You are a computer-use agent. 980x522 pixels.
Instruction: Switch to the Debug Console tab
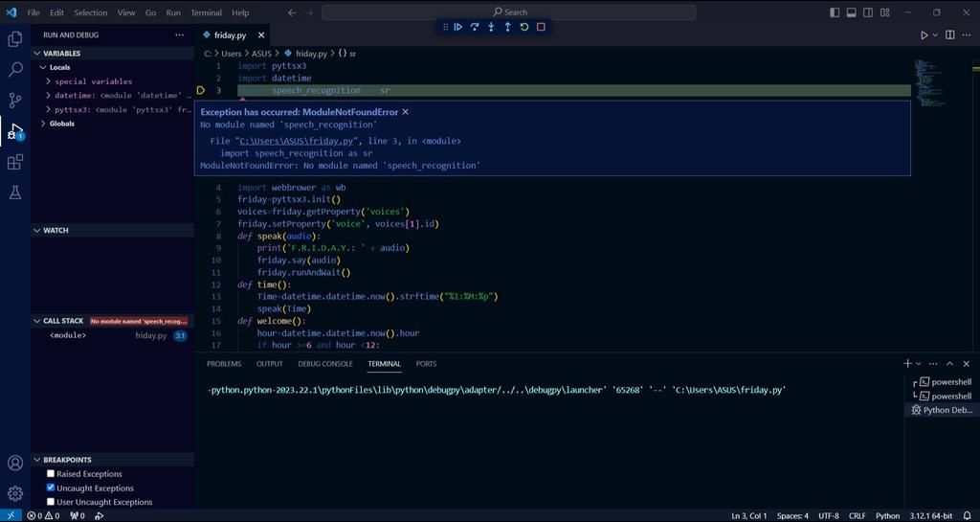coord(324,364)
